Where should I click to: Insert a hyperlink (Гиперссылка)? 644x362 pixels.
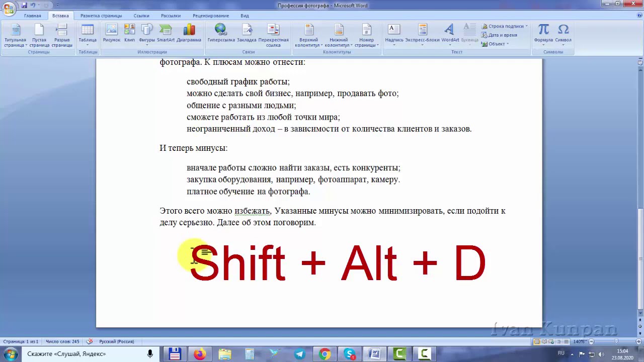(x=221, y=33)
